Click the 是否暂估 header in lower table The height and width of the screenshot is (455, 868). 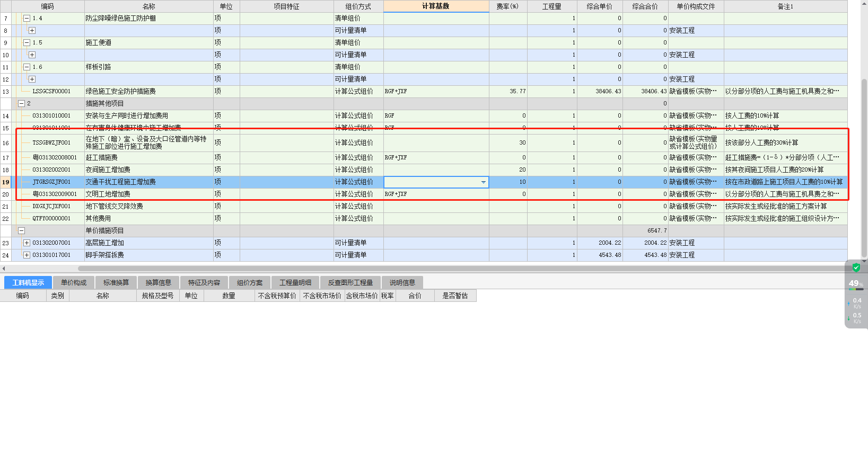[x=455, y=296]
